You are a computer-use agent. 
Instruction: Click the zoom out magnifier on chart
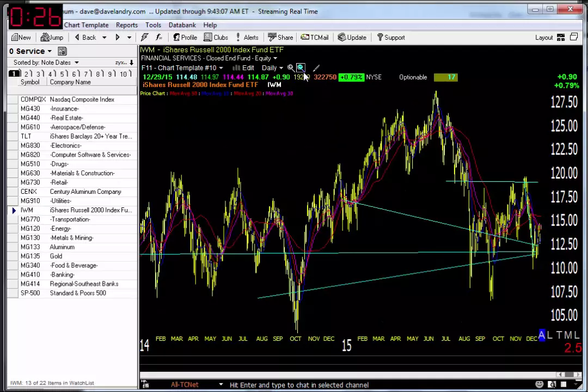(301, 68)
